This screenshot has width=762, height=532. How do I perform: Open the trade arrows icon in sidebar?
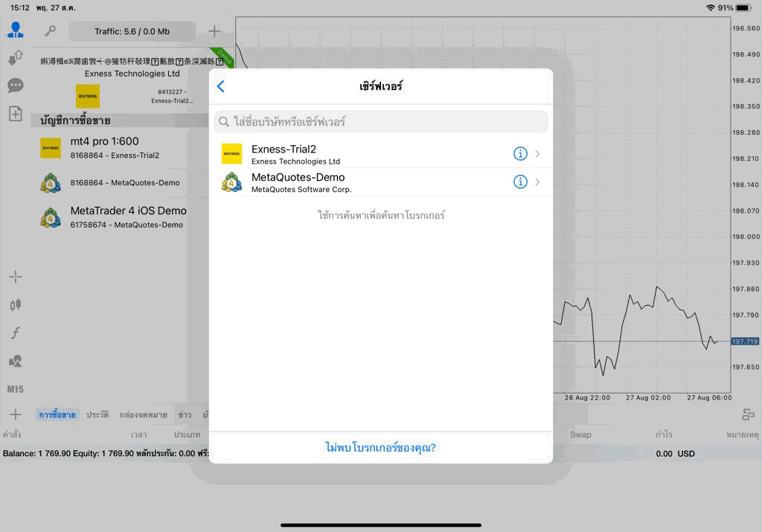(16, 57)
